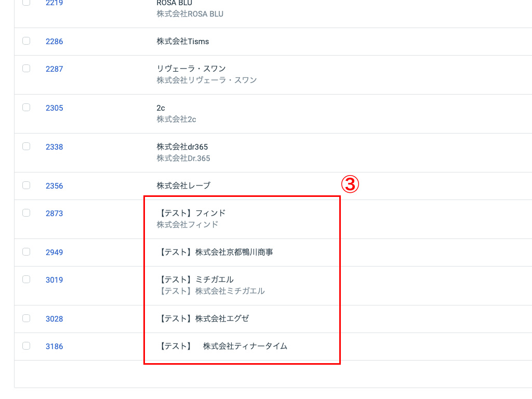
Task: Mark the checkbox beside ID 2873
Action: point(26,213)
